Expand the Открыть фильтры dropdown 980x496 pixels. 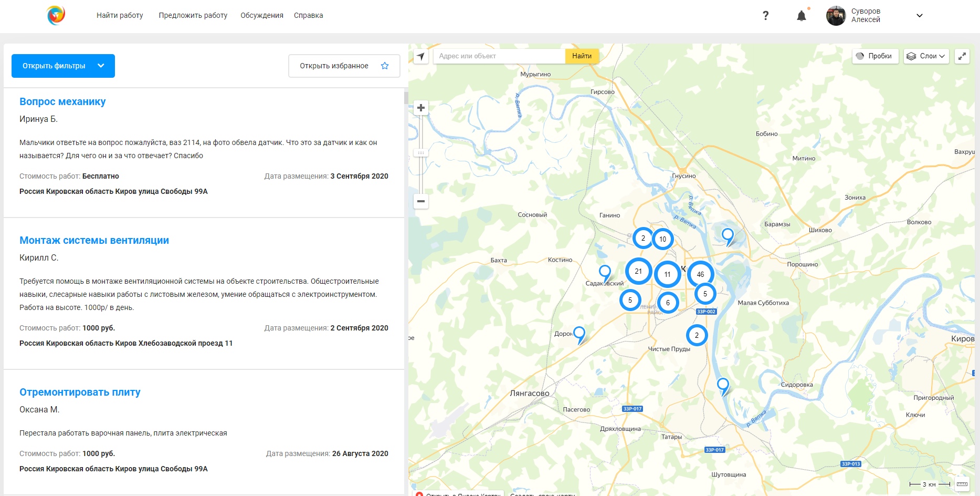pyautogui.click(x=63, y=66)
